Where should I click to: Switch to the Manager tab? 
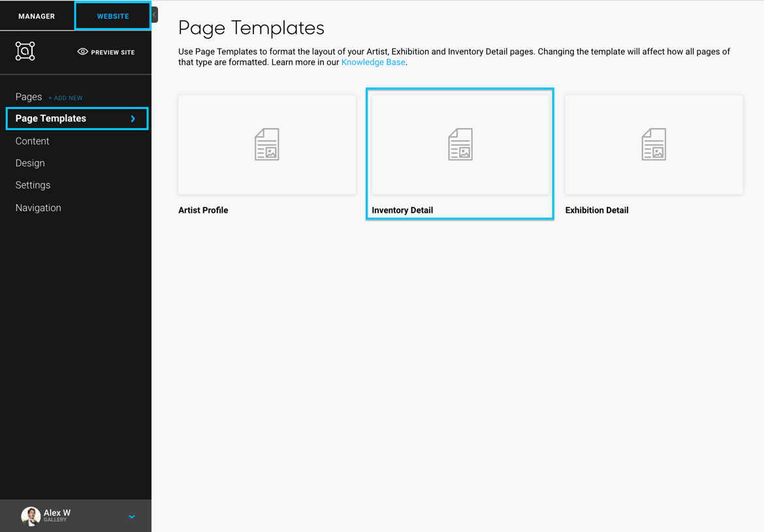(37, 16)
